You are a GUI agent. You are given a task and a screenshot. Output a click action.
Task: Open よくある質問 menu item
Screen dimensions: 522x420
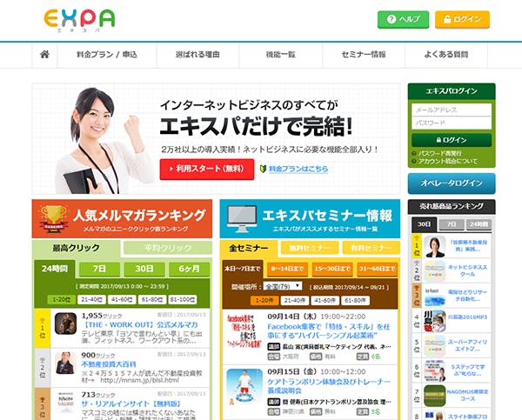pos(446,55)
